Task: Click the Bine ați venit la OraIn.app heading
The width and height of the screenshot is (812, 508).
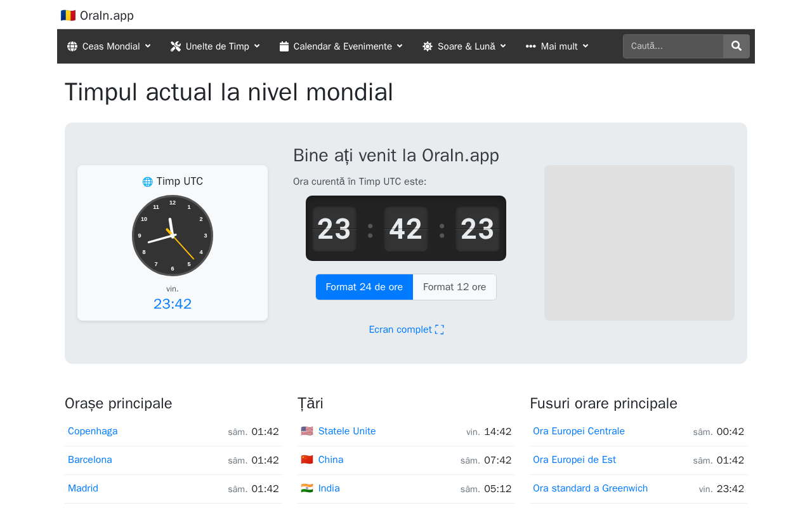Action: coord(396,156)
